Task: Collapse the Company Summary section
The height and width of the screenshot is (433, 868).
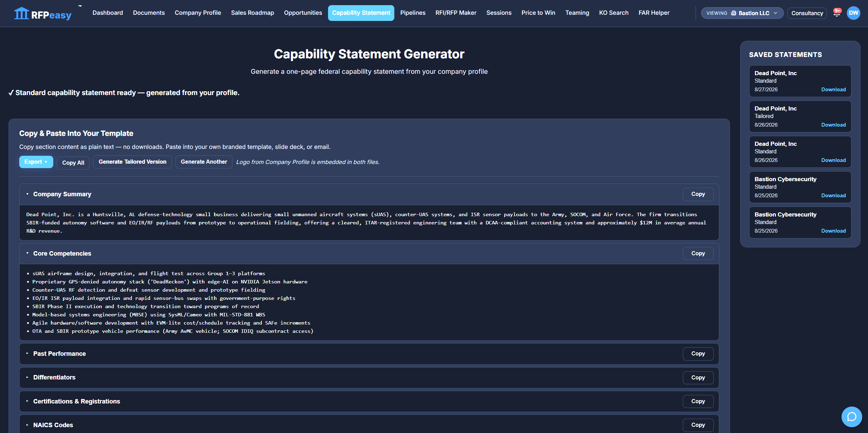Action: tap(27, 194)
